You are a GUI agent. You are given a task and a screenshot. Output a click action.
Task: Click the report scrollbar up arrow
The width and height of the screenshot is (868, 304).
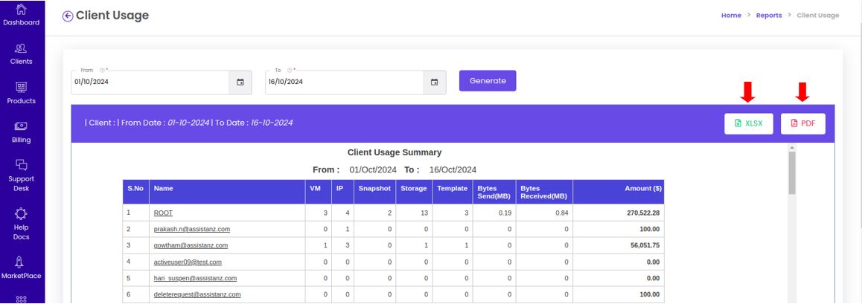tap(791, 148)
